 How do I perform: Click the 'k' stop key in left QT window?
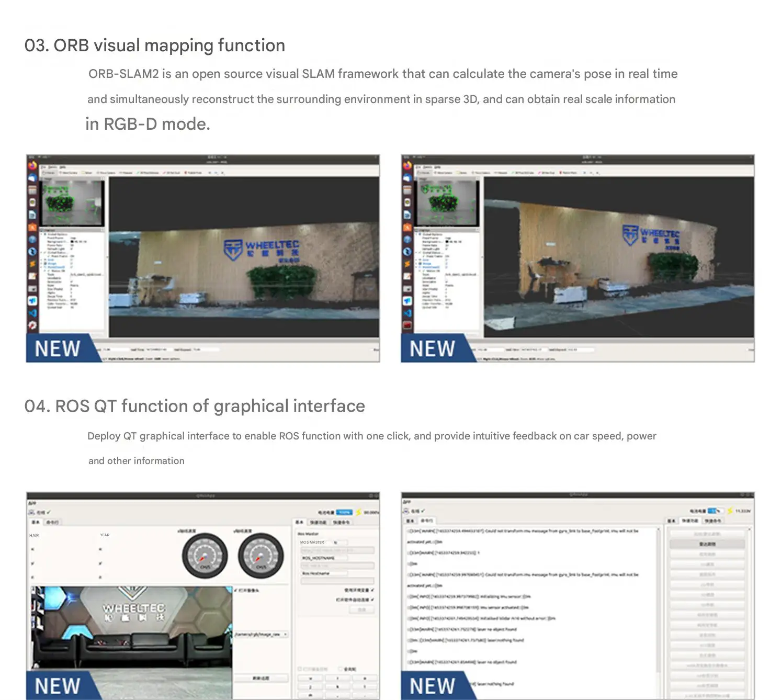pyautogui.click(x=337, y=686)
